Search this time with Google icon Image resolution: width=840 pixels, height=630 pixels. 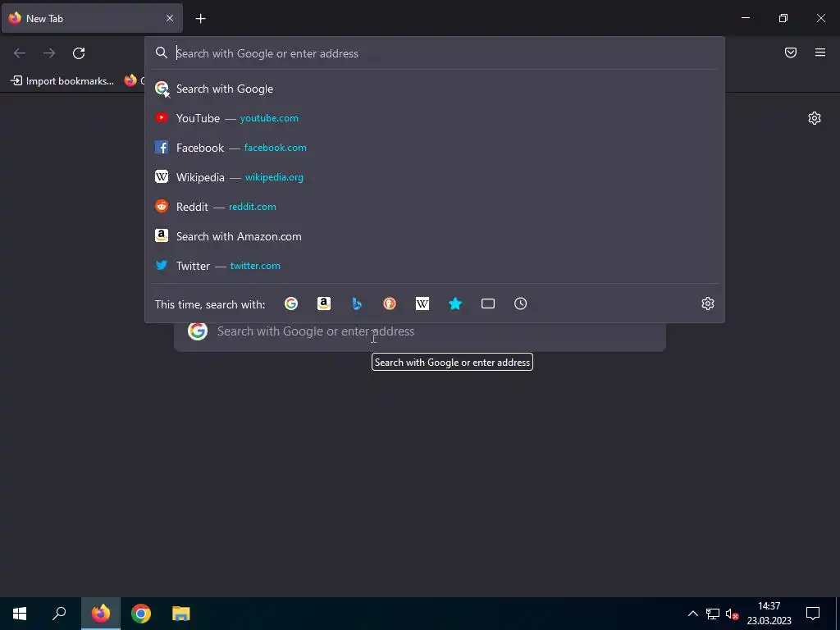pos(291,304)
